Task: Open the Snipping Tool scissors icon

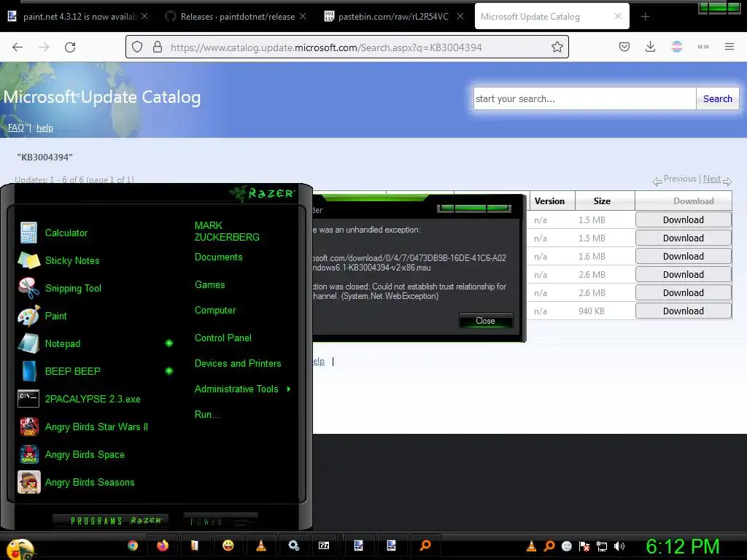Action: coord(28,288)
